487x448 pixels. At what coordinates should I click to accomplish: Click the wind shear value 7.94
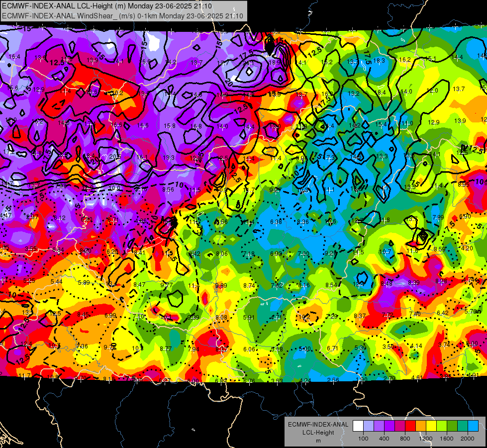click(194, 349)
